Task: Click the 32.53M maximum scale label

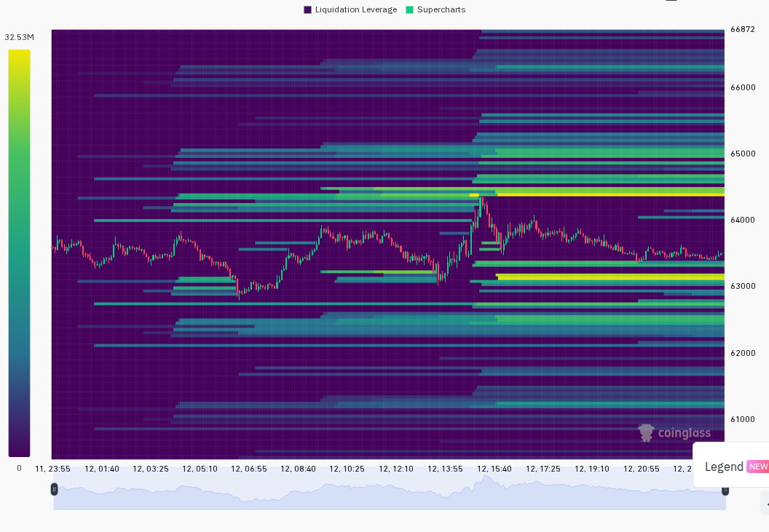Action: click(19, 37)
